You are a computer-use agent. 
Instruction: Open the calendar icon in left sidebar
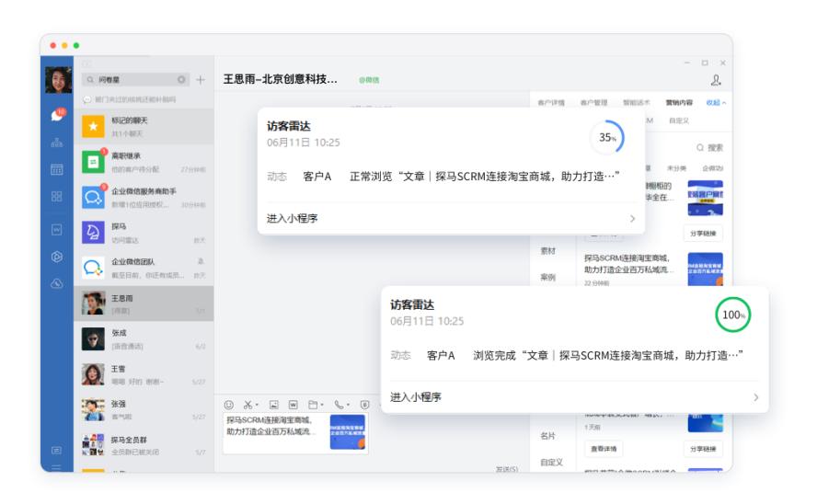(x=57, y=170)
